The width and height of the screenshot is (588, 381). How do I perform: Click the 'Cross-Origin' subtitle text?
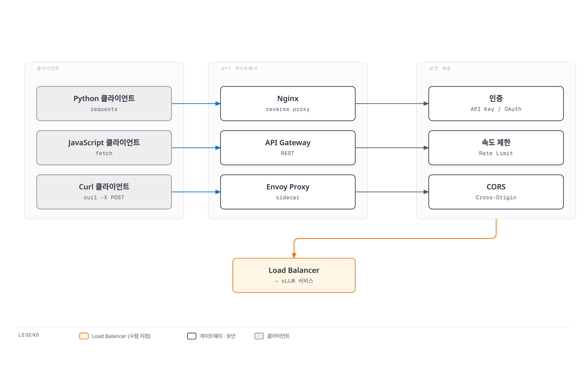click(x=496, y=197)
